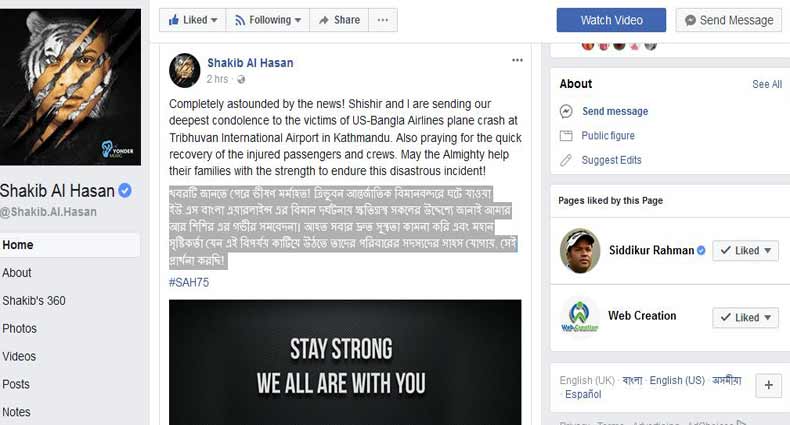Viewport: 790px width, 425px height.
Task: Share the page using the arrow icon
Action: 323,20
